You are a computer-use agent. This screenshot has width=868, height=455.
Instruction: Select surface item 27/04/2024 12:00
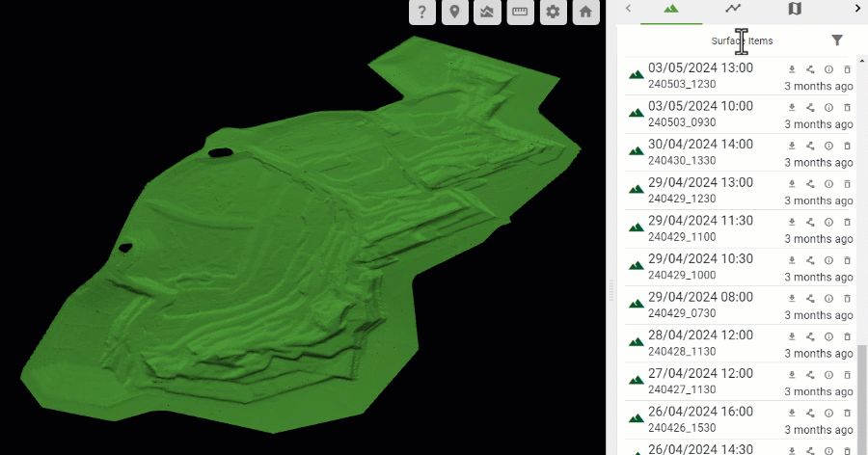pos(740,382)
